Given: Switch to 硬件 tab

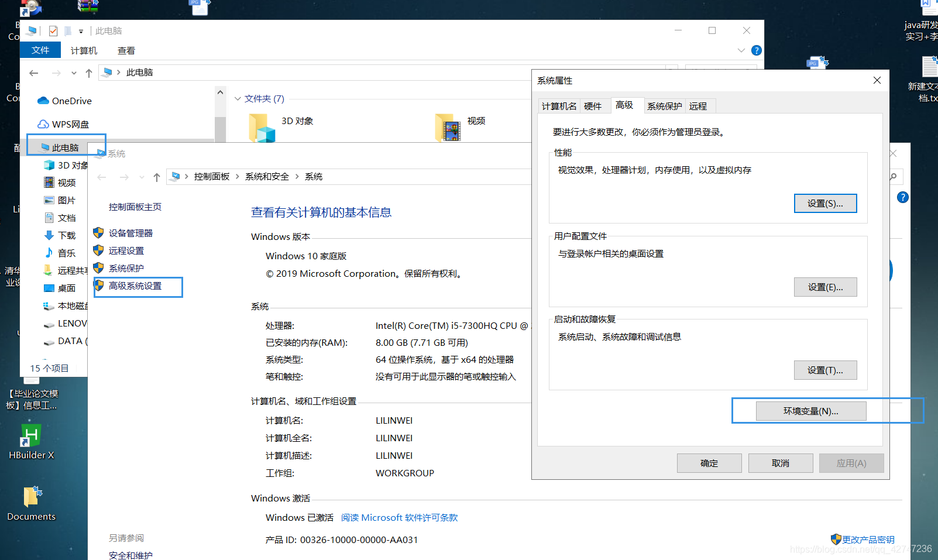Looking at the screenshot, I should (593, 106).
